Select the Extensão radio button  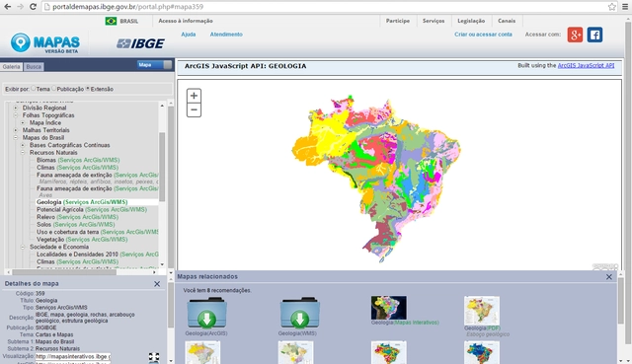coord(88,88)
